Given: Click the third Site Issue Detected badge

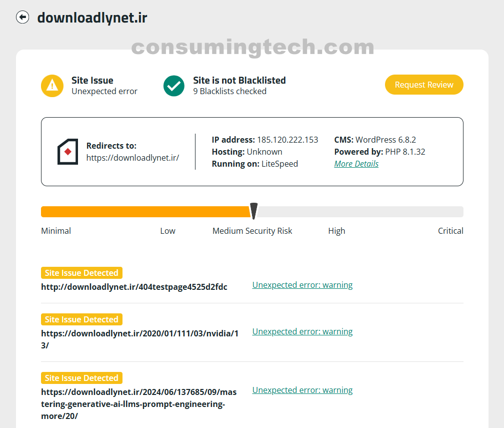Looking at the screenshot, I should [81, 378].
